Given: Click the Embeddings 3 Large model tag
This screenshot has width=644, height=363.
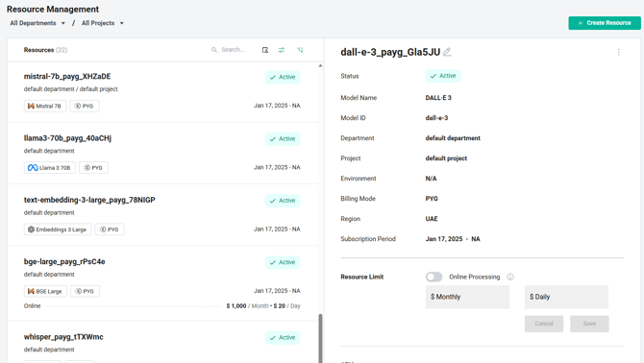Looking at the screenshot, I should click(58, 230).
